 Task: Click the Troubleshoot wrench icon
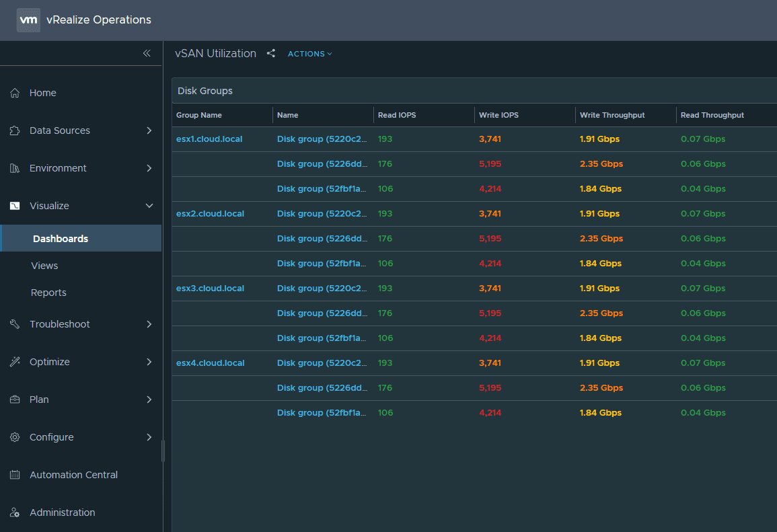click(x=15, y=324)
